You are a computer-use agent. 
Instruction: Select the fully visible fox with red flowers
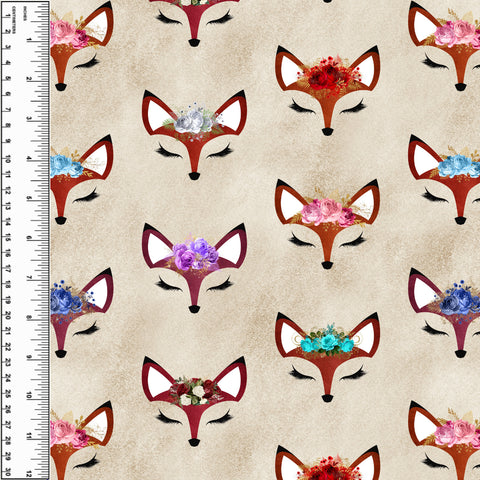click(327, 90)
